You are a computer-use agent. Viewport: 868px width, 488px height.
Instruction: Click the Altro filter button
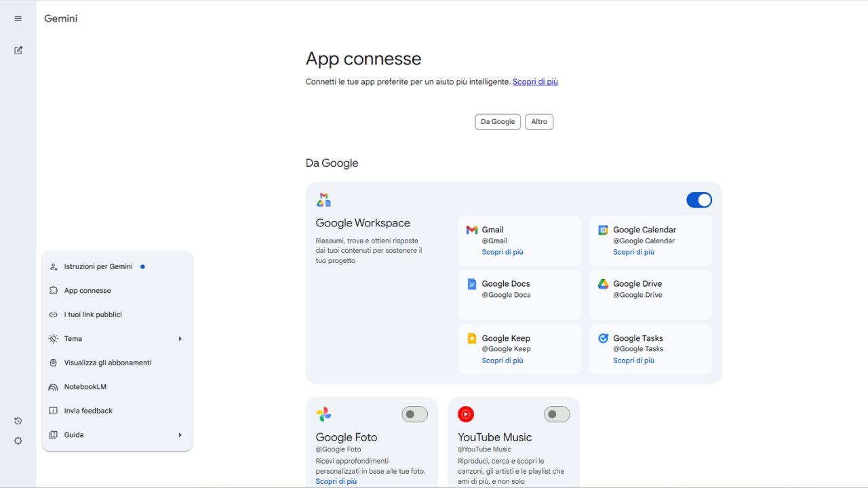click(539, 122)
